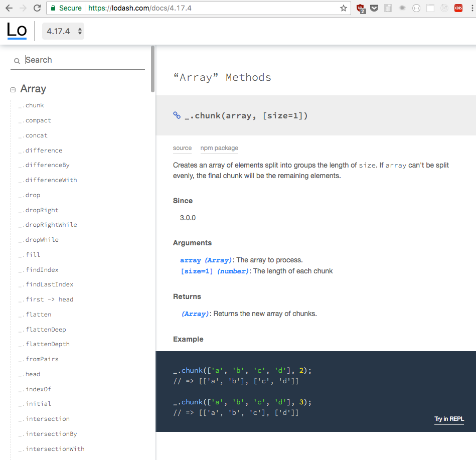476x460 pixels.
Task: Select _.initial in the sidebar
Action: [x=35, y=404]
